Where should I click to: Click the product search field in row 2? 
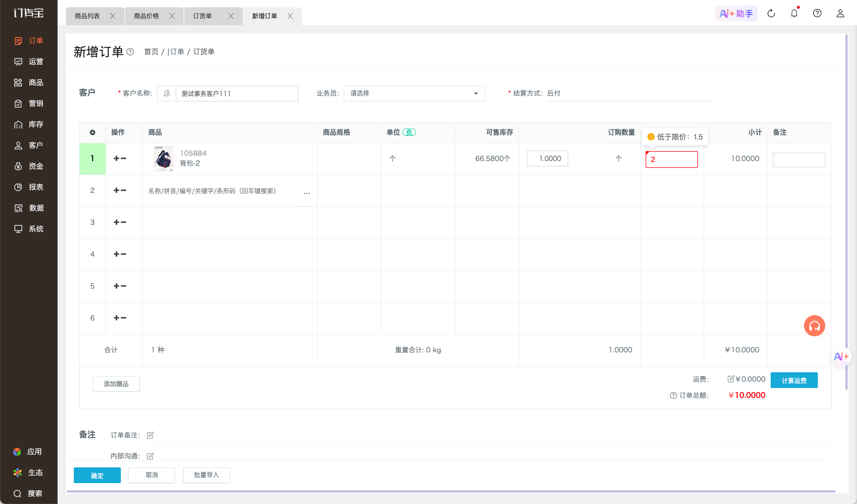[222, 191]
